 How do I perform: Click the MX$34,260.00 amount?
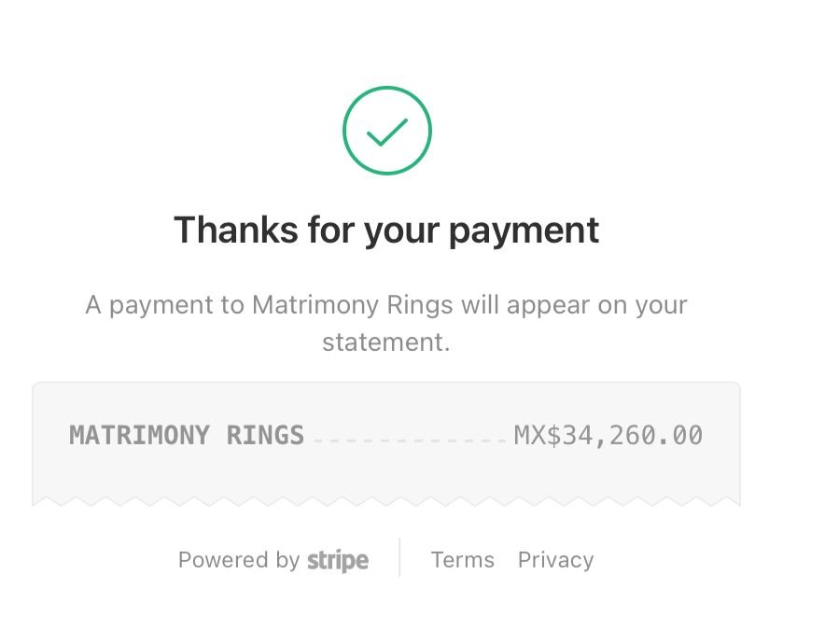pyautogui.click(x=608, y=436)
